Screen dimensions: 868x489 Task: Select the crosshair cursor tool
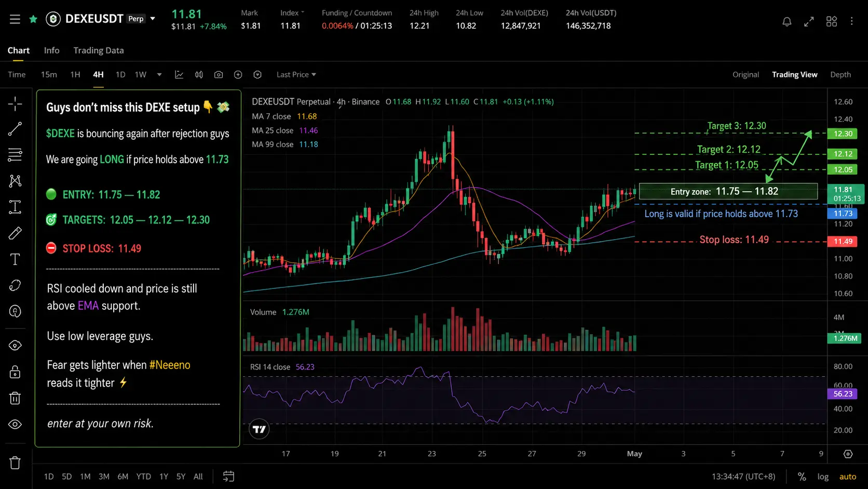(15, 104)
